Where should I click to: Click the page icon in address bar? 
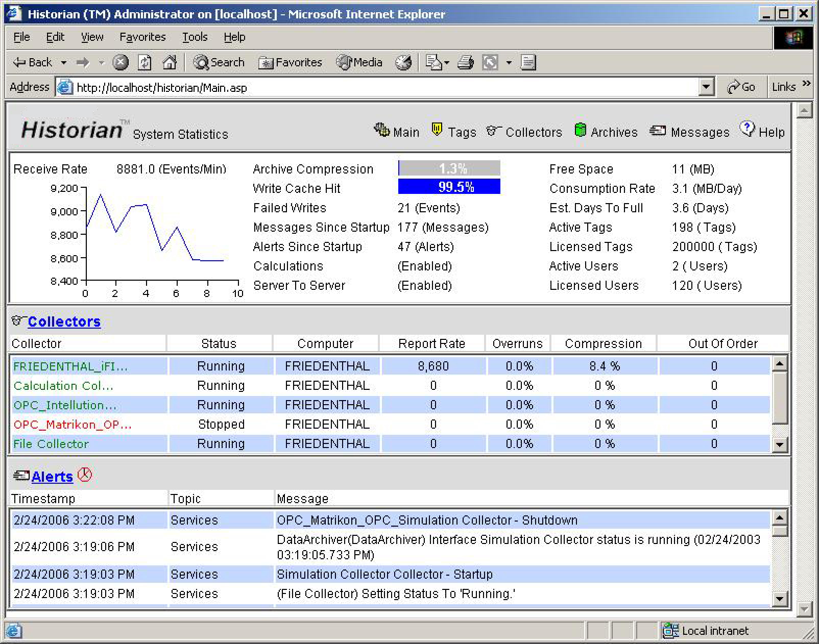pos(64,87)
